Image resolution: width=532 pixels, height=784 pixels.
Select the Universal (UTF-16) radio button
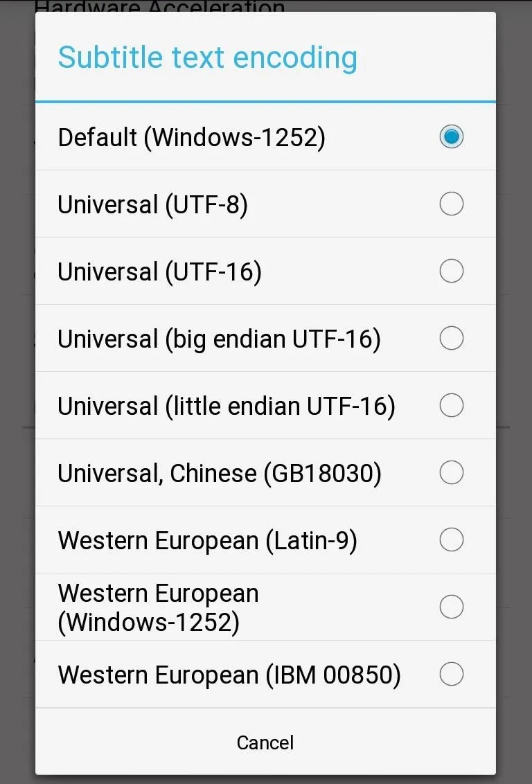click(451, 271)
